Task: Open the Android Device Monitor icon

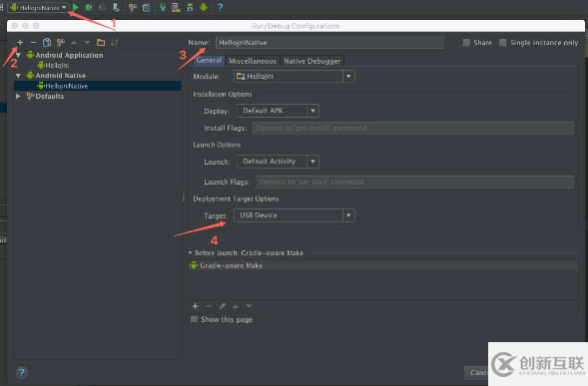Action: click(x=204, y=7)
